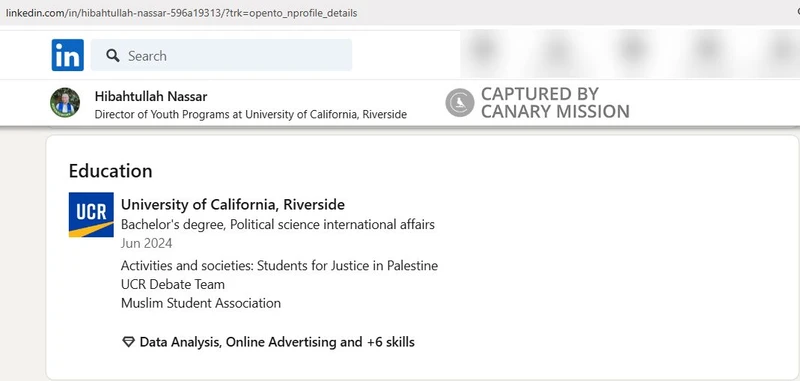
Task: Open Hibahtullah Nassar's profile photo
Action: coord(65,103)
